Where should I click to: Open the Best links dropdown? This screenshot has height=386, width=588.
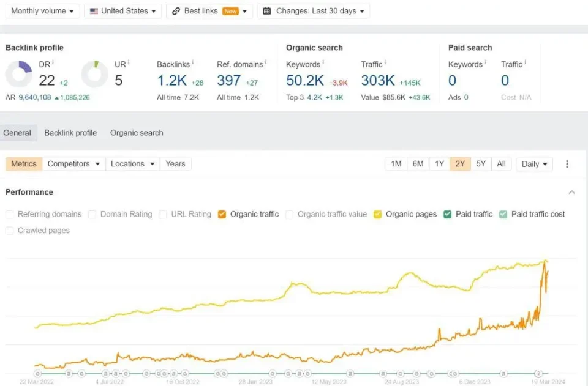pos(209,11)
